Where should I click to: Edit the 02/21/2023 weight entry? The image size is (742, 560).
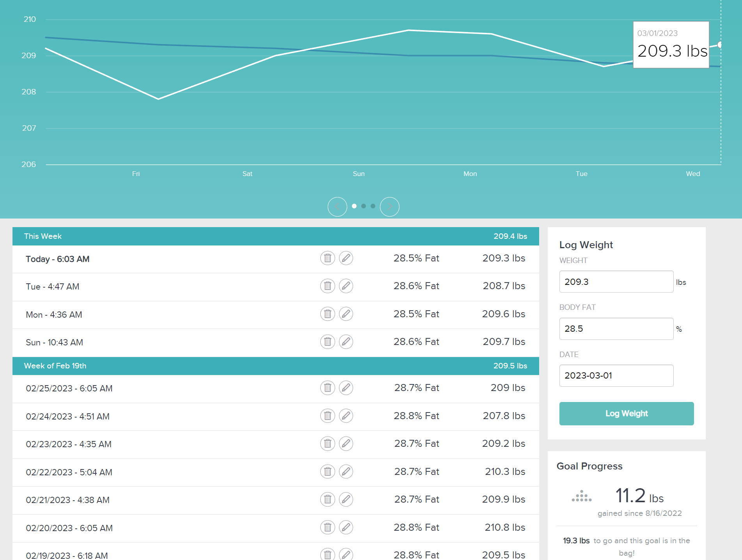click(346, 500)
